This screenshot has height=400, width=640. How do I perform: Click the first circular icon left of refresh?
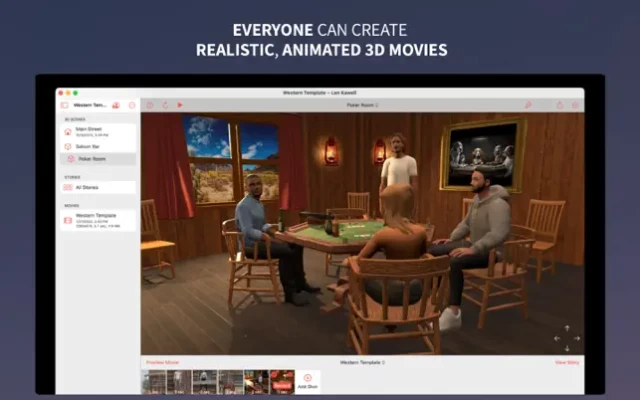point(150,105)
